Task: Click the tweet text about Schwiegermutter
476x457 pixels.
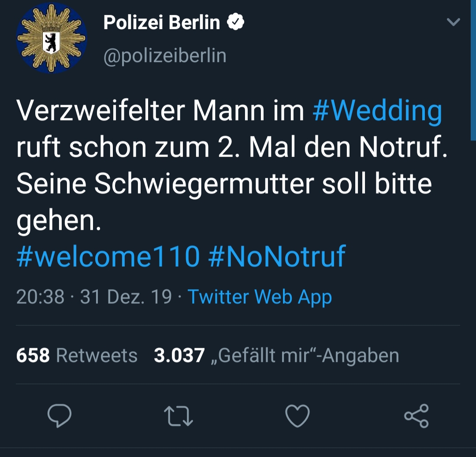Action: 223,184
